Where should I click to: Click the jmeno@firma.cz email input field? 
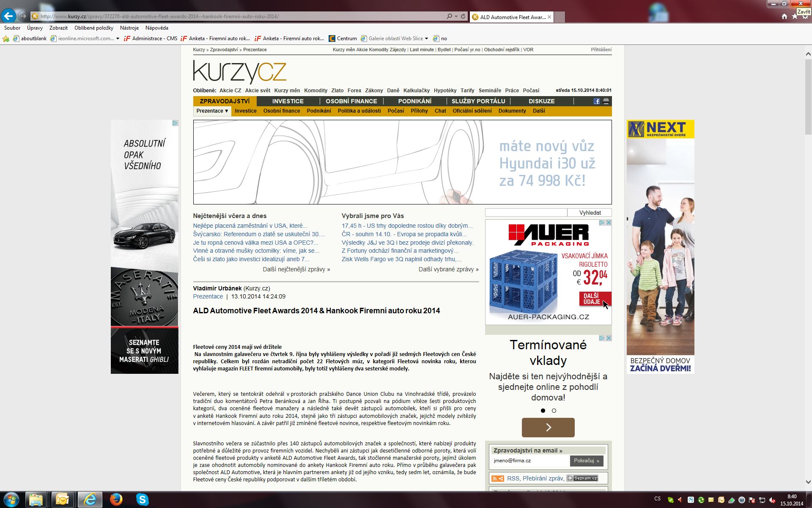[530, 461]
